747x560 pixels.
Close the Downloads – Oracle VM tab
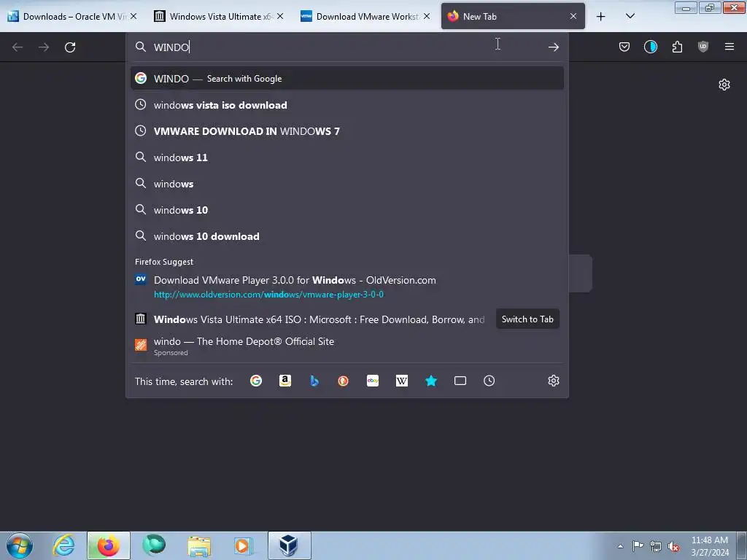tap(133, 16)
